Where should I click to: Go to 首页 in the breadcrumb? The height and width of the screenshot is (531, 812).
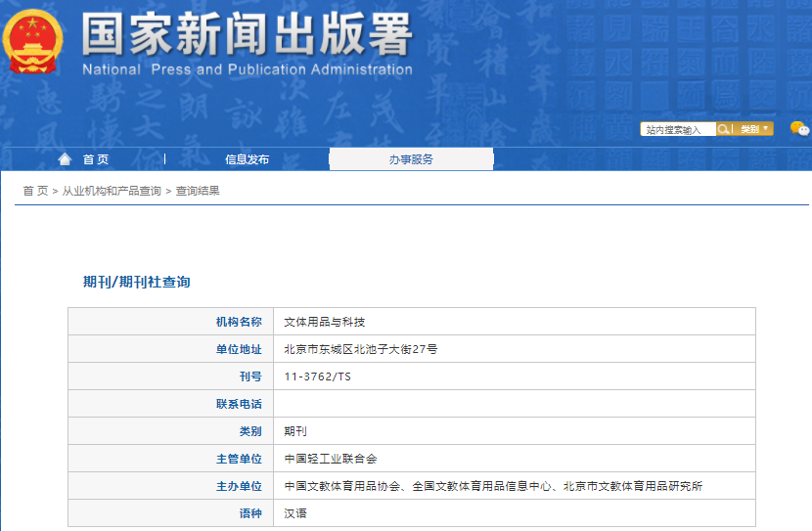point(35,191)
